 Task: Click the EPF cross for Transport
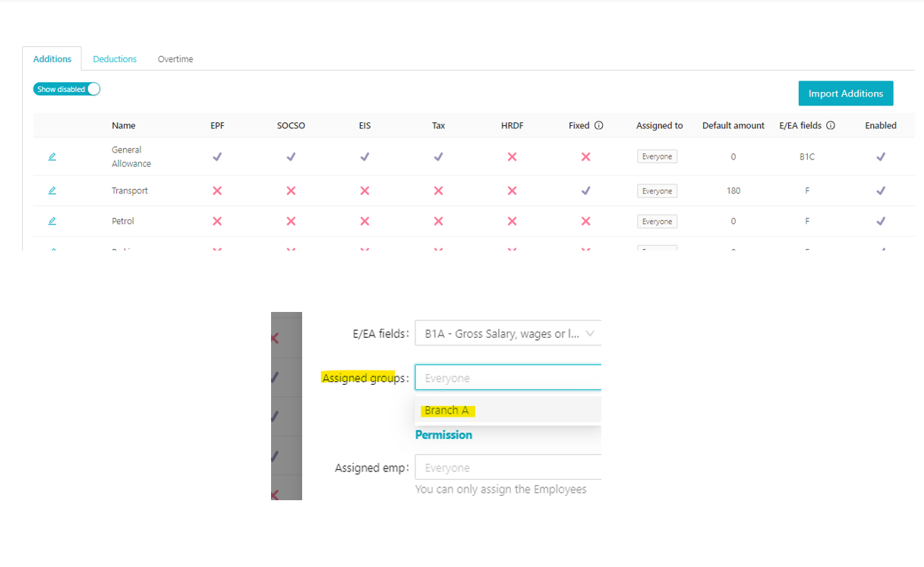coord(217,191)
